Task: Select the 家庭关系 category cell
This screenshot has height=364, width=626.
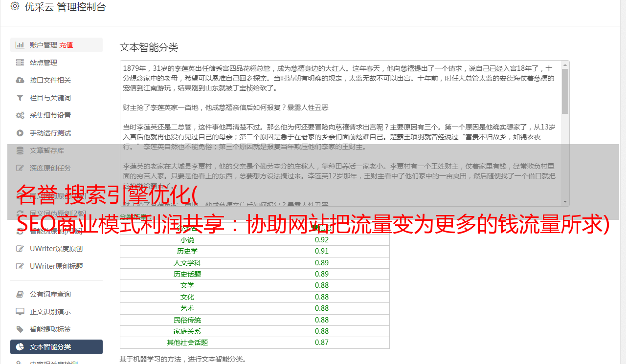Action: coord(187,331)
